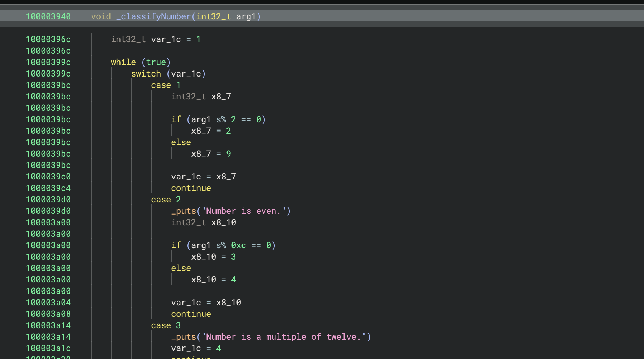Select the x8_10 variable declaration
The height and width of the screenshot is (359, 644).
point(223,222)
